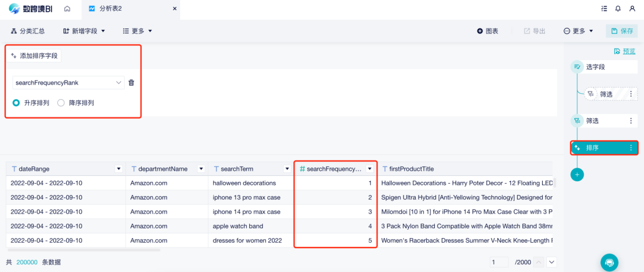Open the user account icon

[x=632, y=8]
